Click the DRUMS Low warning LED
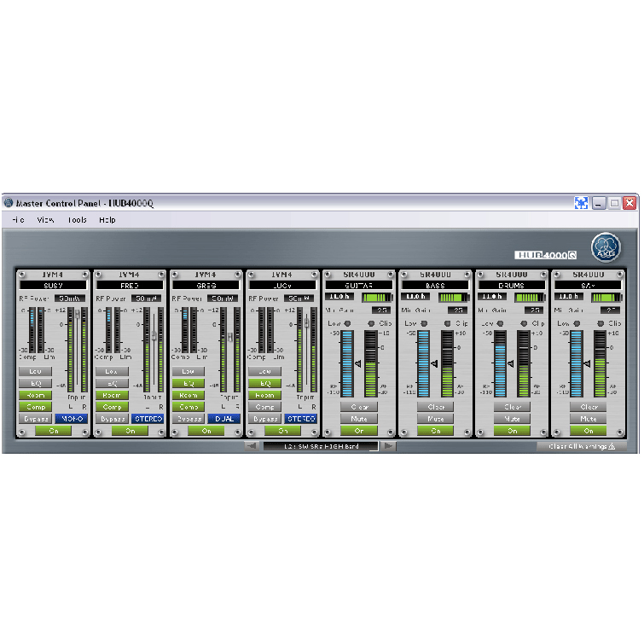Viewport: 644px width, 644px height. click(500, 323)
